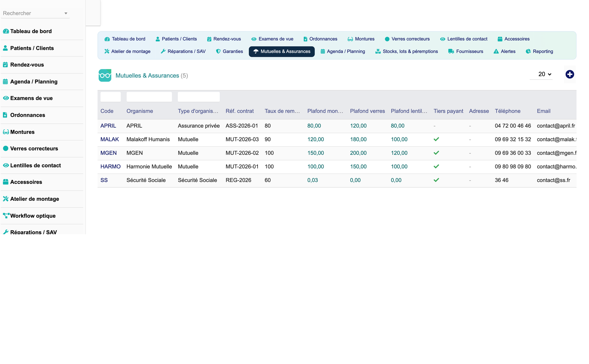This screenshot has height=364, width=589.
Task: Open the MALAK code link
Action: tap(110, 139)
